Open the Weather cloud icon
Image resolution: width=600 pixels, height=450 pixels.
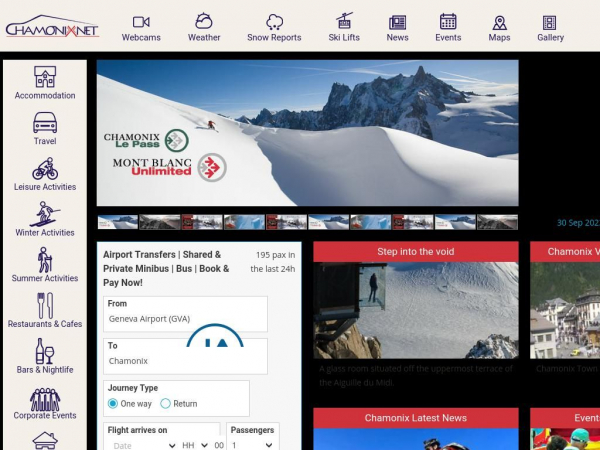coord(204,21)
